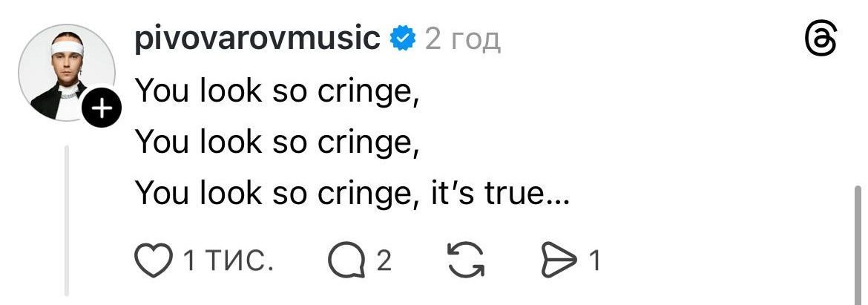View likes by clicking "1 тис." count
The width and height of the screenshot is (868, 305).
click(x=227, y=260)
